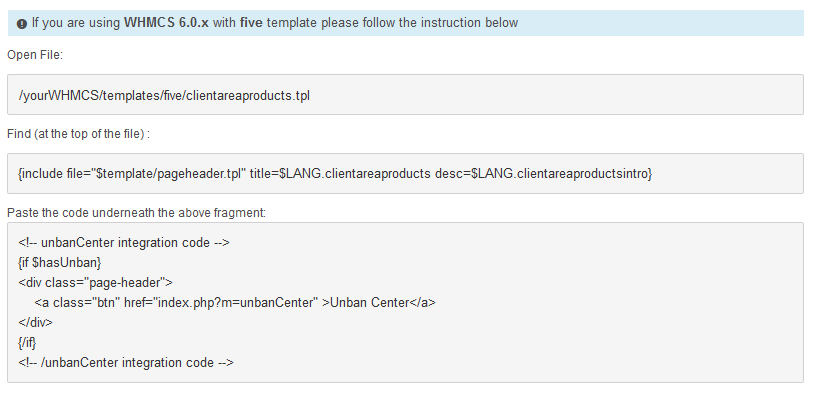This screenshot has height=397, width=813.
Task: Click inside the paste code block area
Action: point(405,303)
